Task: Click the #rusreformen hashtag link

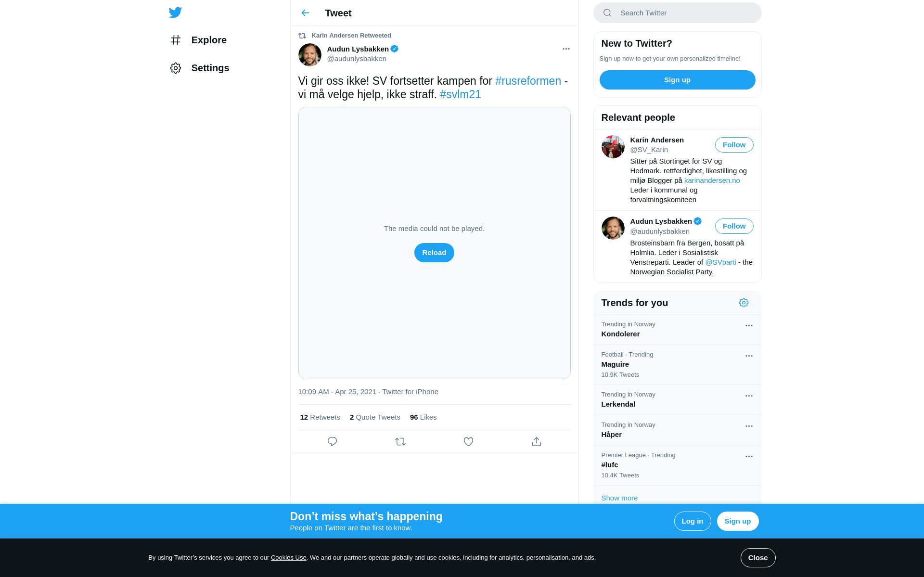Action: [x=528, y=81]
